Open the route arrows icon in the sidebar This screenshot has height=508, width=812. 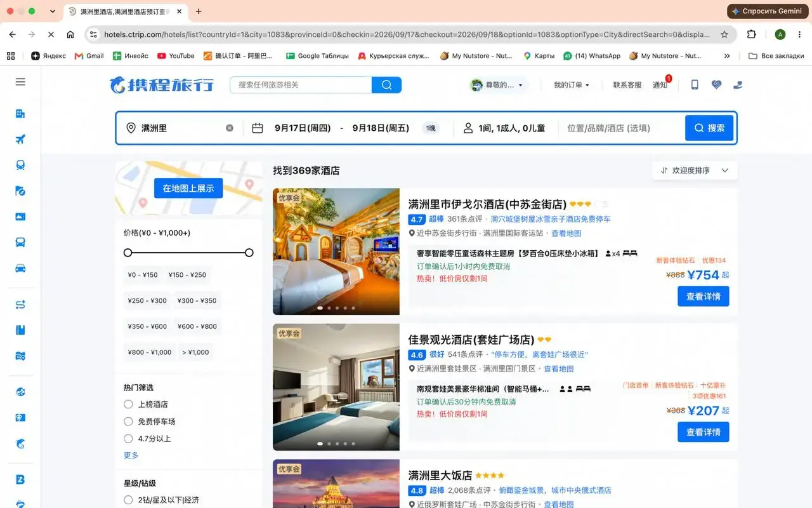tap(20, 305)
